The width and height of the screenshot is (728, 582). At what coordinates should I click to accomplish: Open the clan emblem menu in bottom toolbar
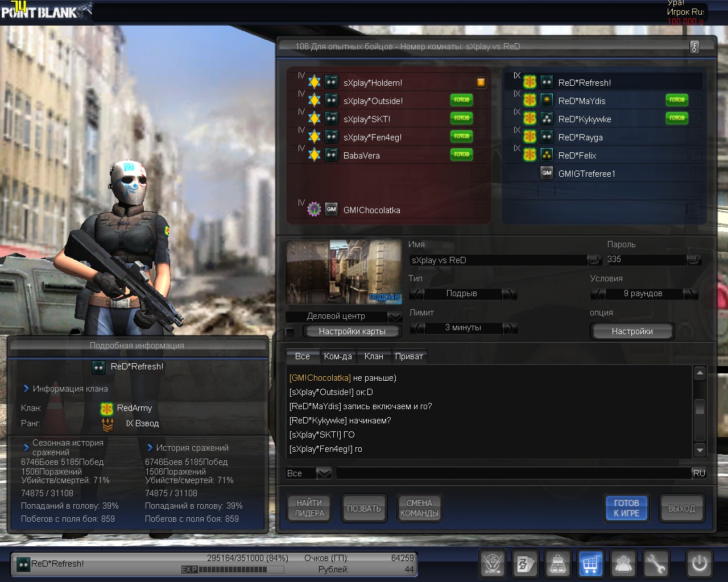coord(493,564)
